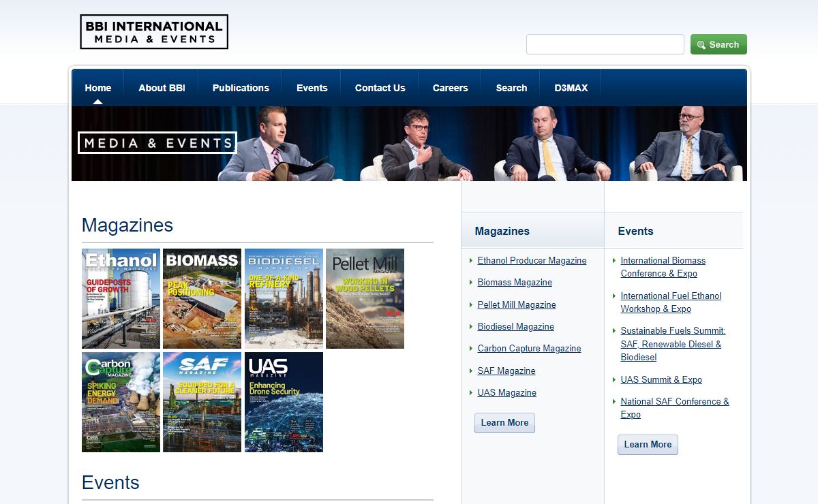Open International Fuel Ethanol Workshop link
Viewport: 818px width, 504px height.
pyautogui.click(x=671, y=302)
